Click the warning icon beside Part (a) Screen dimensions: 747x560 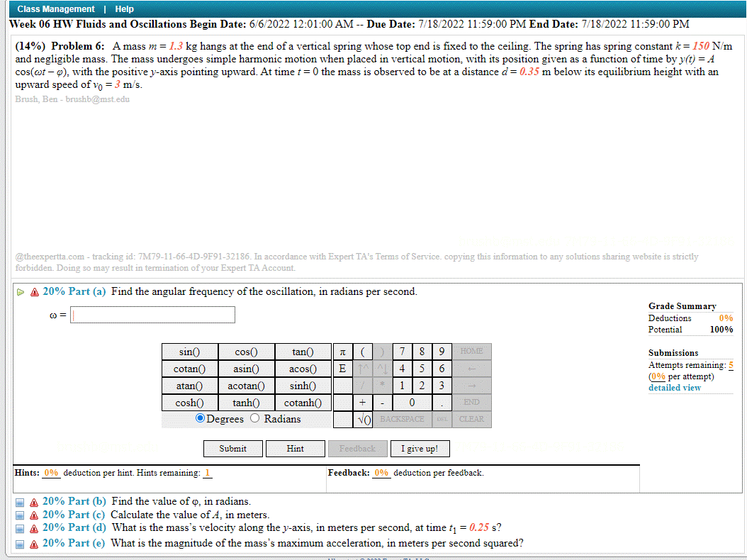pos(34,292)
